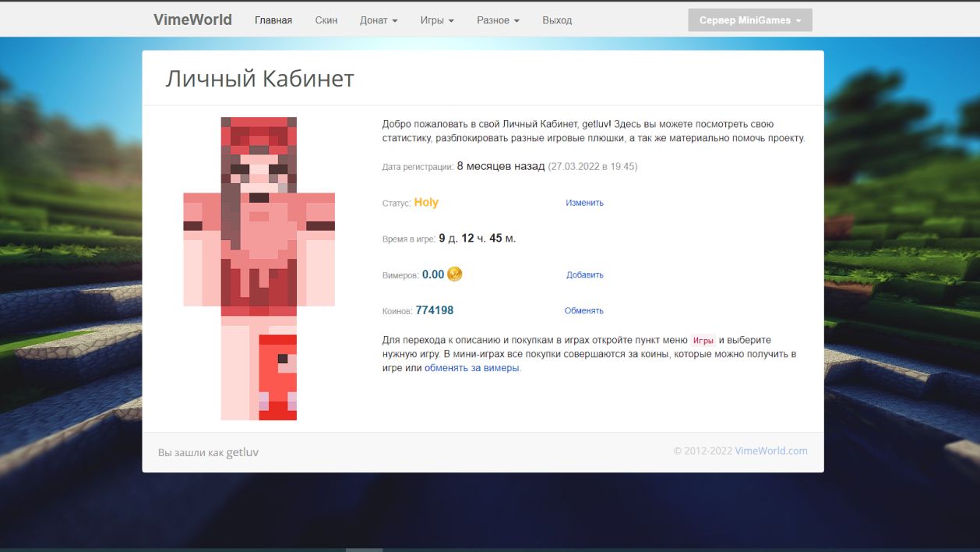Screen dimensions: 980x552
Task: Click the playtime 9 д. 12 ч. 45 м.
Action: click(478, 239)
